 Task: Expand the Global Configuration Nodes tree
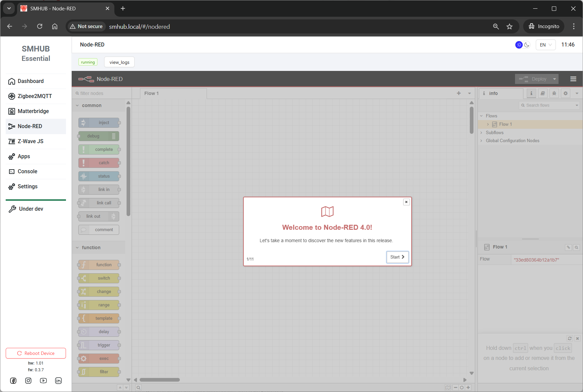click(x=481, y=141)
